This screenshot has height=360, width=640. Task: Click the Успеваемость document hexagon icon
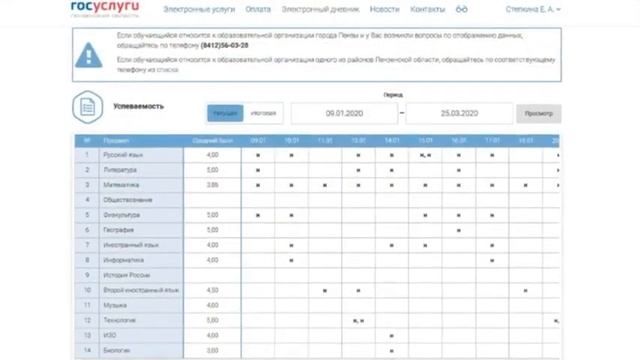point(88,107)
